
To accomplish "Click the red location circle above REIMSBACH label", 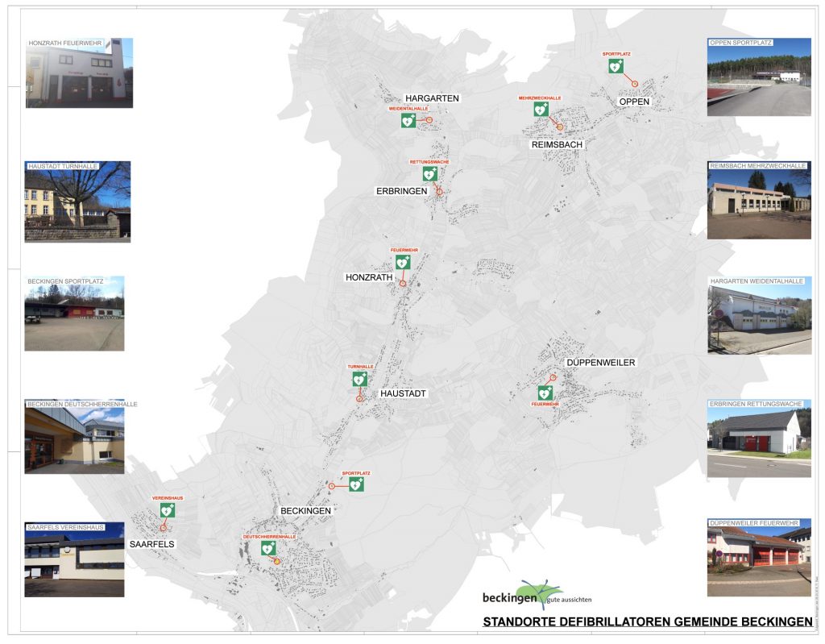I will (561, 127).
